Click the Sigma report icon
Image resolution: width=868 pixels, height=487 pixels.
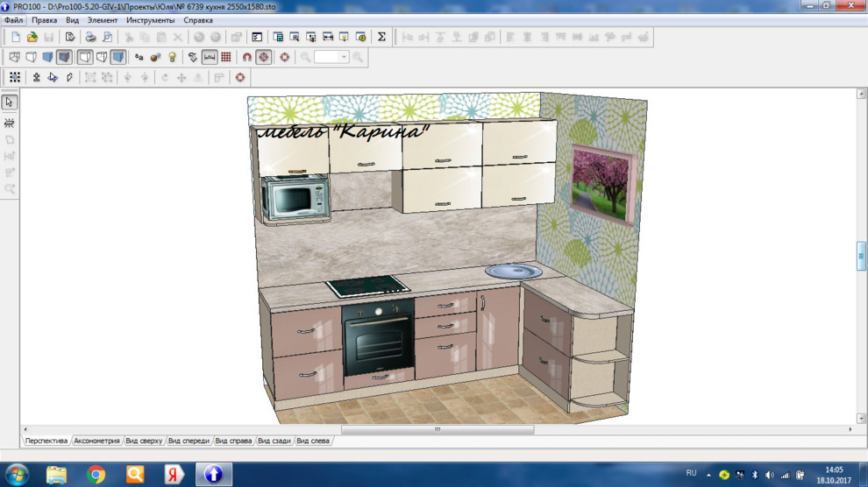381,37
